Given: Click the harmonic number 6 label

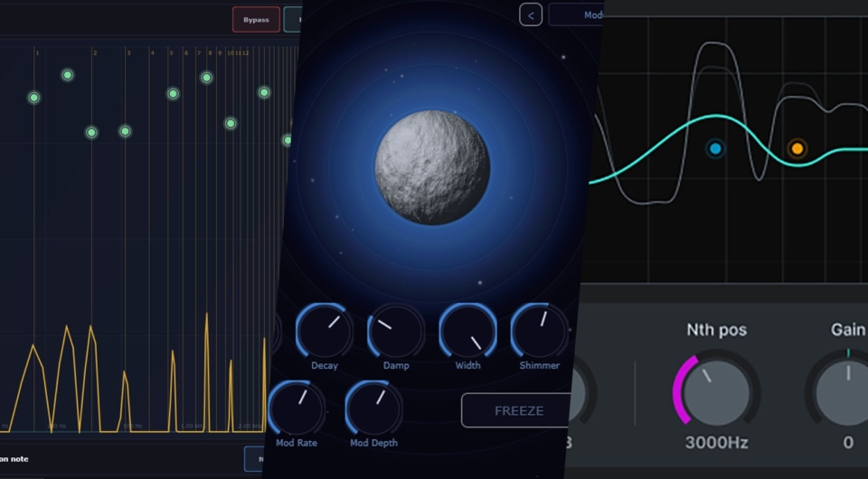Looking at the screenshot, I should coord(186,53).
